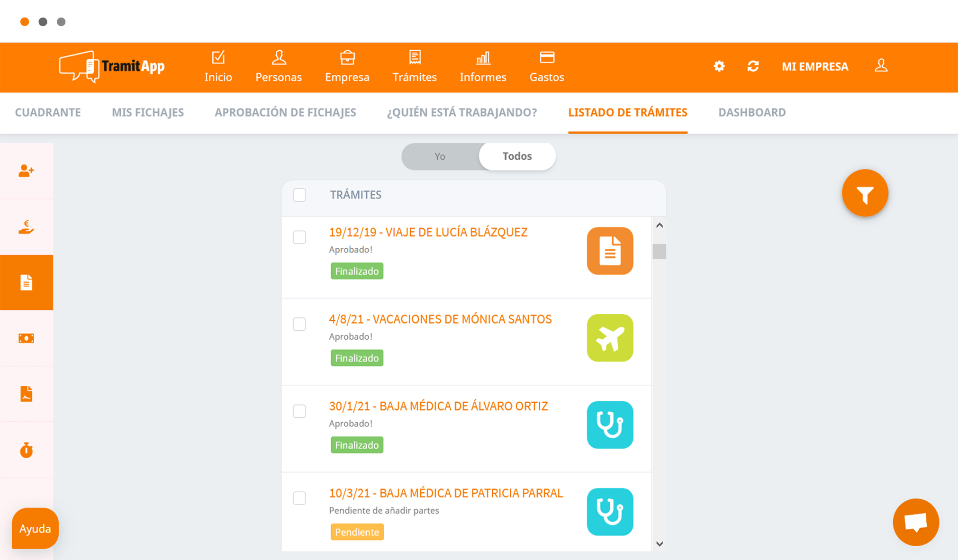This screenshot has height=560, width=958.
Task: Open the Inicio section
Action: [x=218, y=67]
